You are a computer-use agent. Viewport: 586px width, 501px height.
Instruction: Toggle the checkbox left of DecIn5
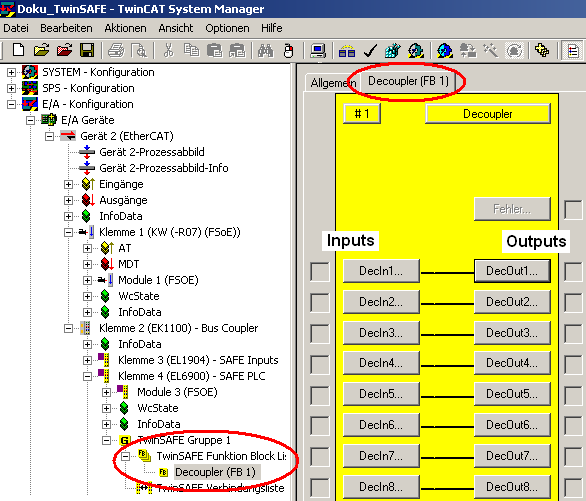[320, 396]
